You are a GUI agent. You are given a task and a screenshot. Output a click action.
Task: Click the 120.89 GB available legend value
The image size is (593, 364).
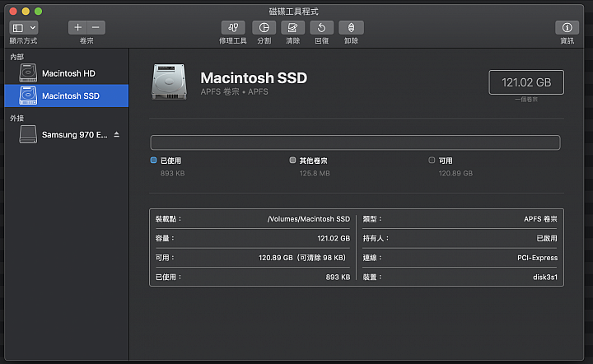pos(455,174)
